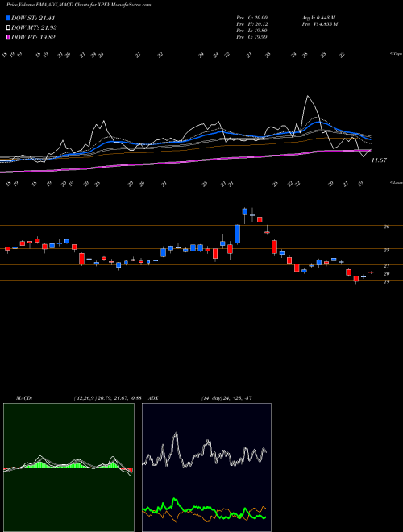Click the white DOW MT legend swatch
Screen dimensions: 403x532
coord(9,28)
